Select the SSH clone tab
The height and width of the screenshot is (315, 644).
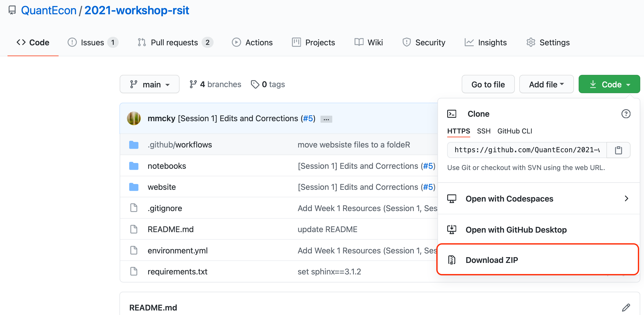[484, 131]
